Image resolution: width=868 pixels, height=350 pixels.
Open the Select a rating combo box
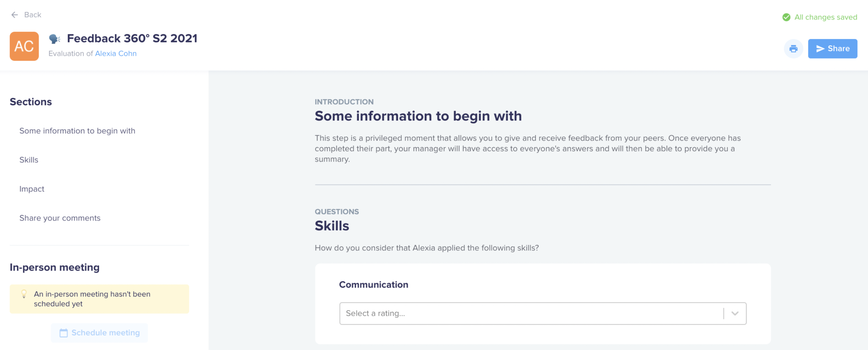[x=543, y=313]
